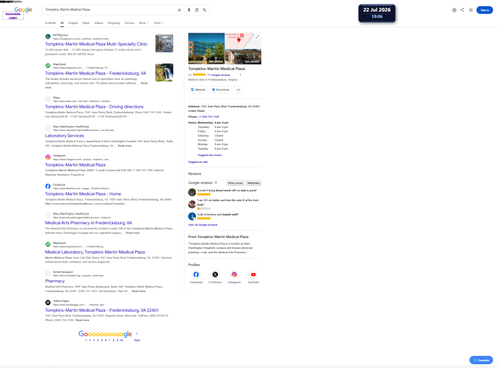
Task: Open the thumbnail beside MOREgroup result
Action: pos(164,43)
